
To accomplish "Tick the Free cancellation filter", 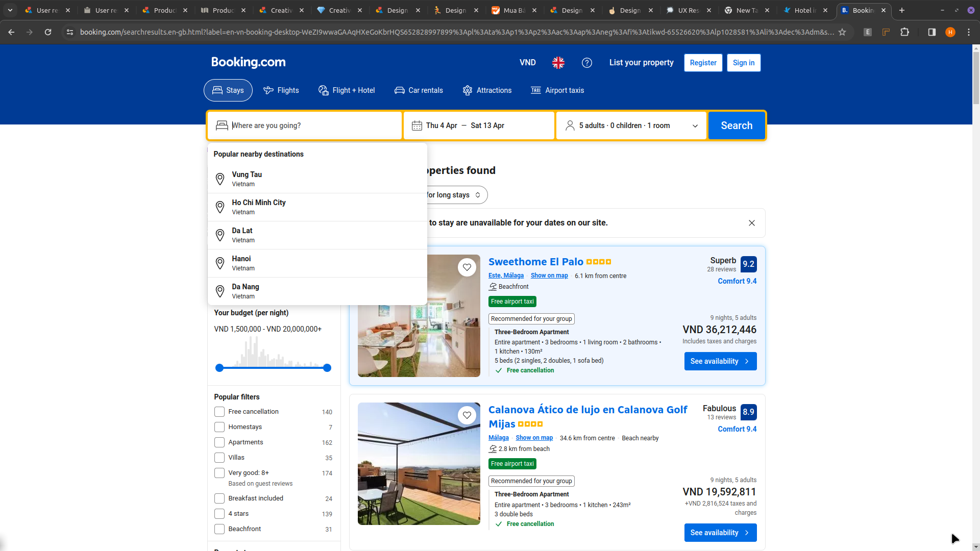I will (219, 412).
